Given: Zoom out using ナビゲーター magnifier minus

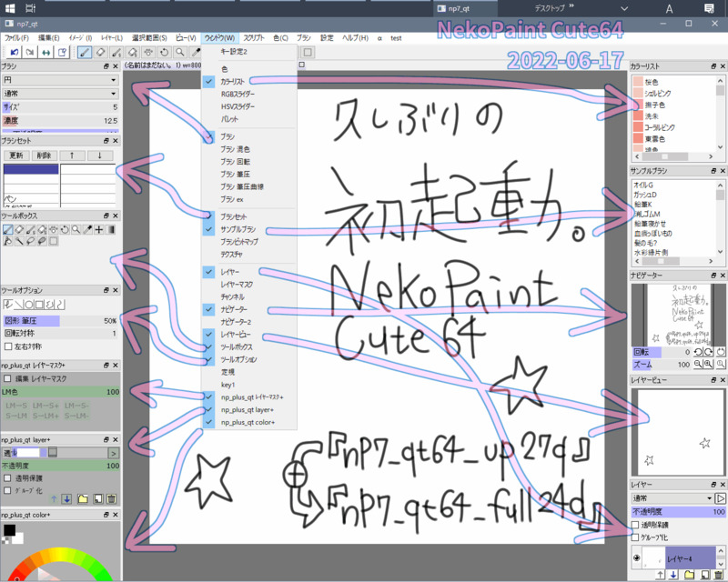Looking at the screenshot, I should coord(698,365).
